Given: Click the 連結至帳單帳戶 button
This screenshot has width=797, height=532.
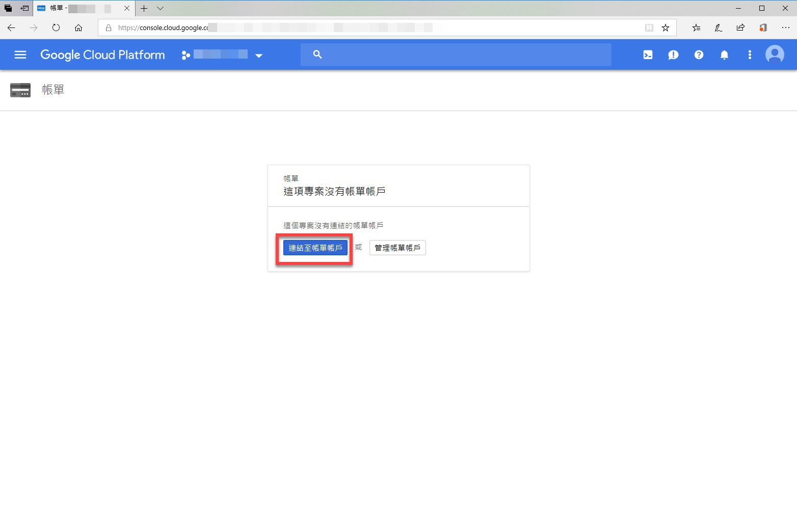Looking at the screenshot, I should tap(315, 248).
